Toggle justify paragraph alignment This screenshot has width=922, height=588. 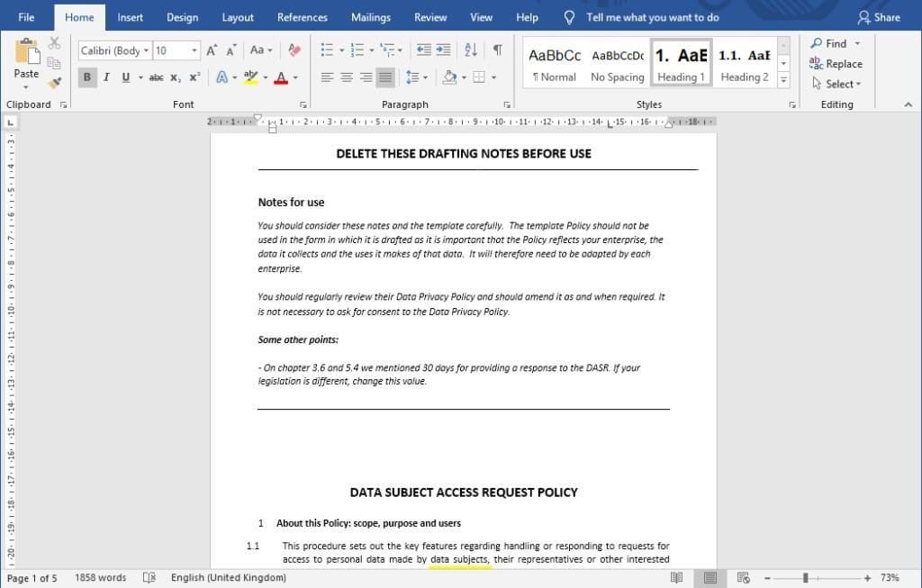click(x=386, y=77)
